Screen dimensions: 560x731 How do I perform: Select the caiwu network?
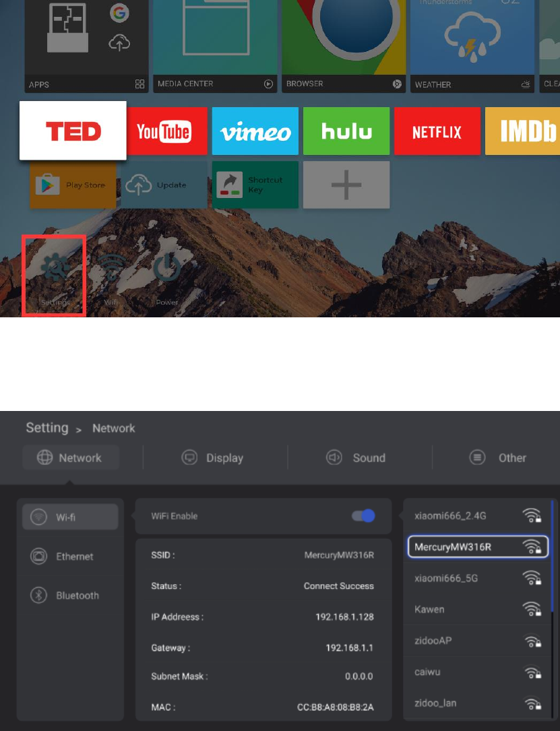coord(477,672)
